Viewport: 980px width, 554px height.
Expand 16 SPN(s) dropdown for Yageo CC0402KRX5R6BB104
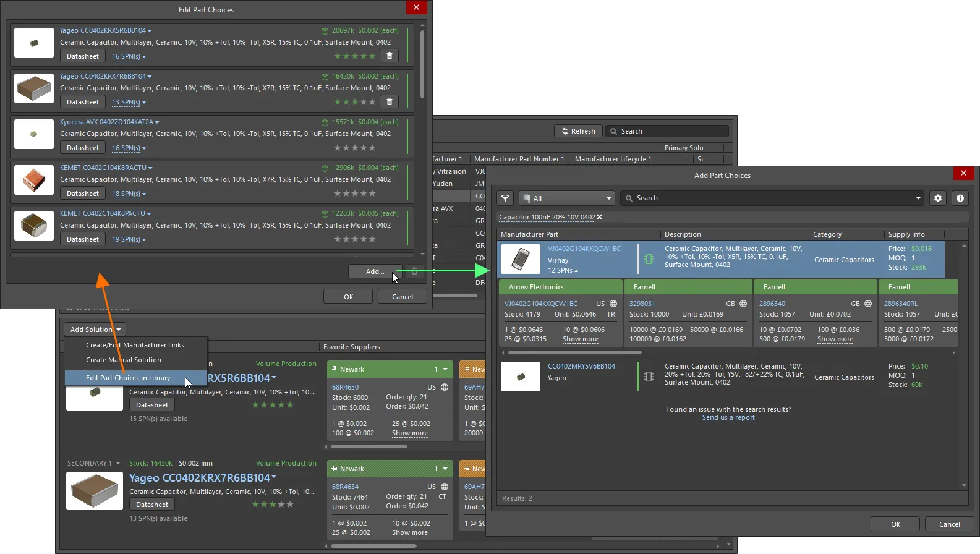[129, 56]
